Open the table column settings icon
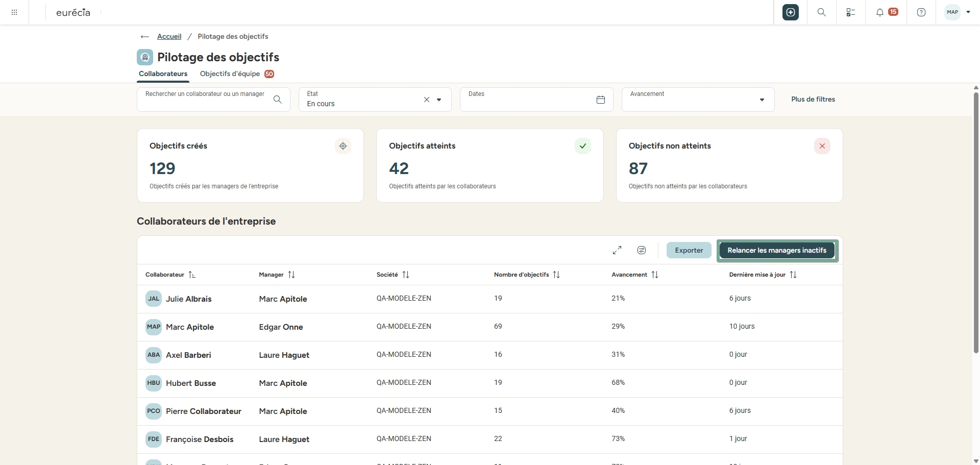Image resolution: width=980 pixels, height=465 pixels. [x=642, y=250]
